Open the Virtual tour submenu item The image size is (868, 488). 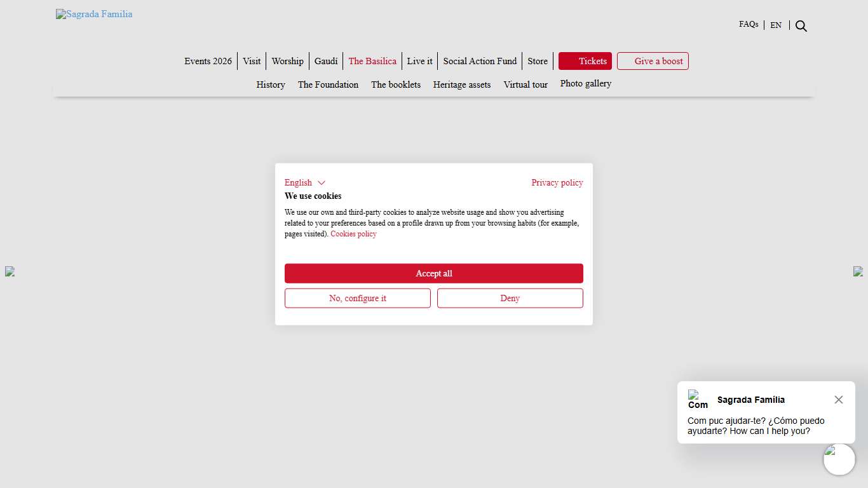click(525, 85)
